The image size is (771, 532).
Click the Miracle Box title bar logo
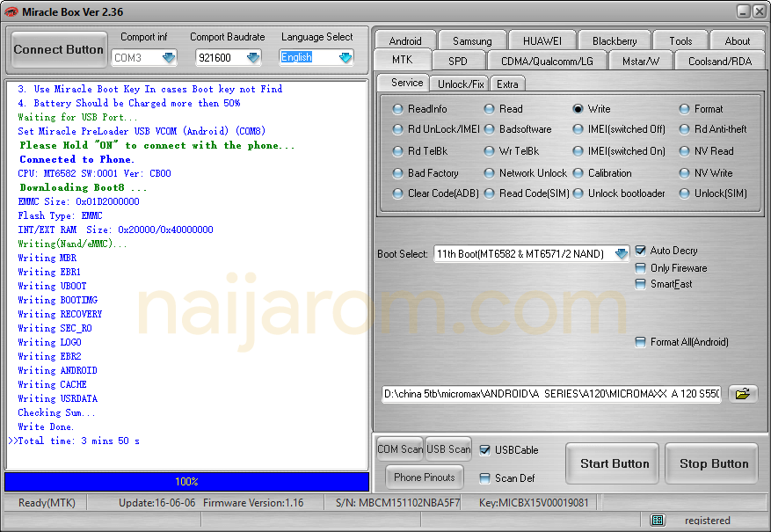11,11
